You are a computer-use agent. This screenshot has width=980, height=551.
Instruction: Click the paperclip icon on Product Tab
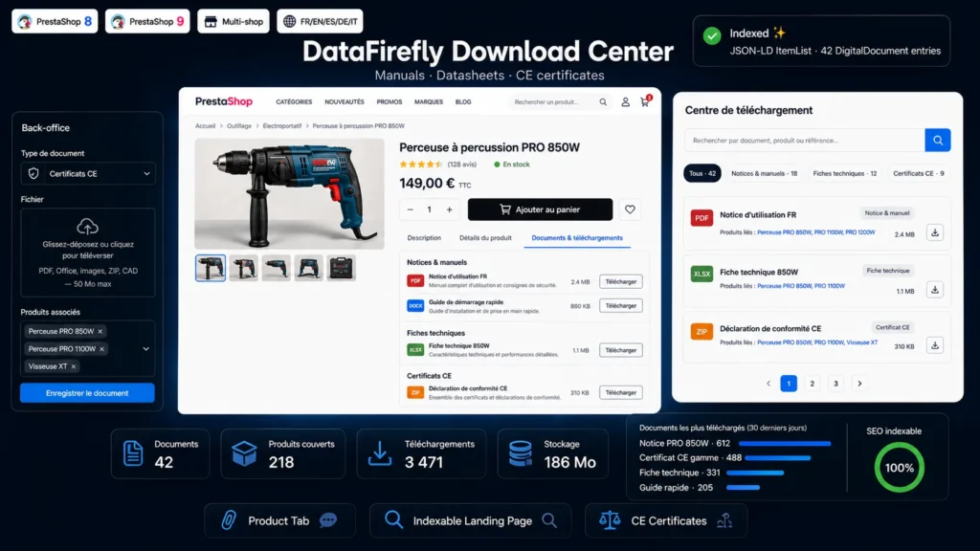click(x=229, y=520)
